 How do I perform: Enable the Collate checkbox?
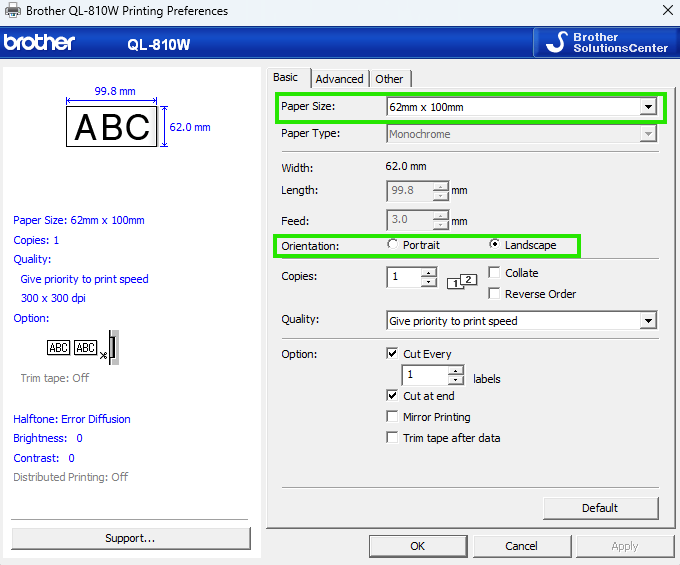click(x=494, y=272)
